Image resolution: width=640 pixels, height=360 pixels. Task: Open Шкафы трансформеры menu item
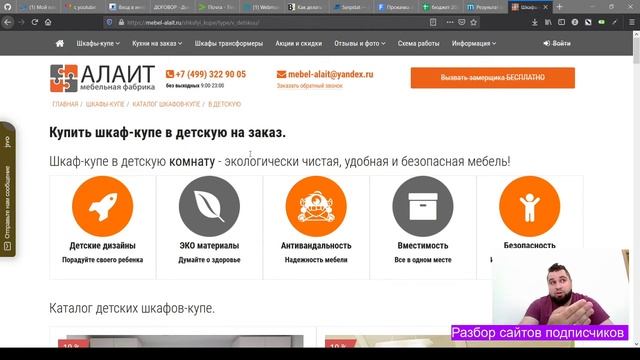[229, 43]
